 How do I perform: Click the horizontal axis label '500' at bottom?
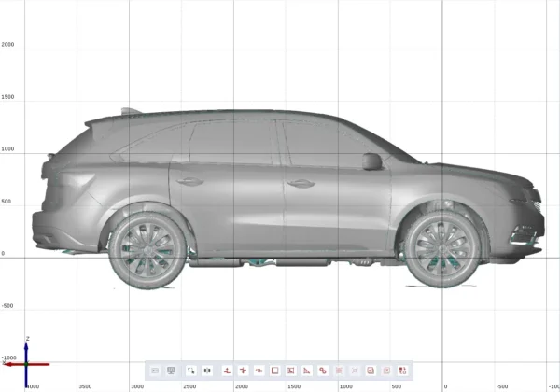[x=396, y=386]
